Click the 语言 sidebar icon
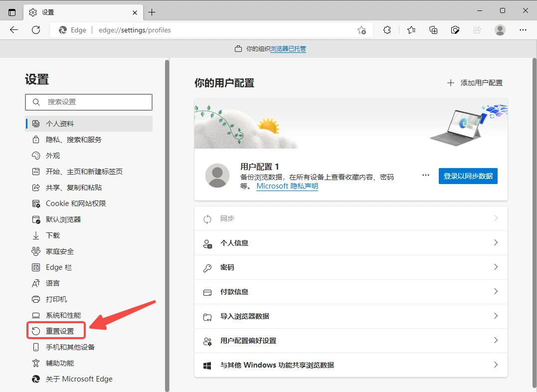537x392 pixels. point(36,283)
